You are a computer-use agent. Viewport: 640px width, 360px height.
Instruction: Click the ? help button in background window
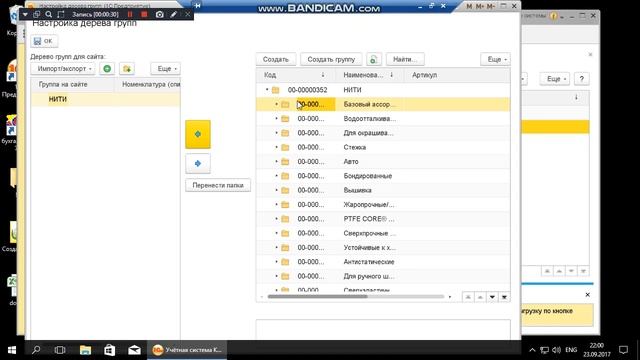582,79
